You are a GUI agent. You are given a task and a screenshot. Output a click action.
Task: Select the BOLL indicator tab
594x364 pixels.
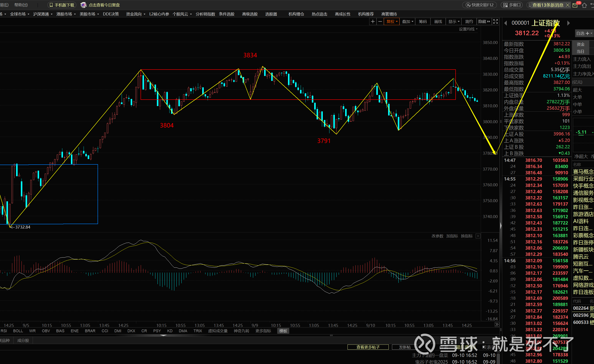click(x=18, y=331)
